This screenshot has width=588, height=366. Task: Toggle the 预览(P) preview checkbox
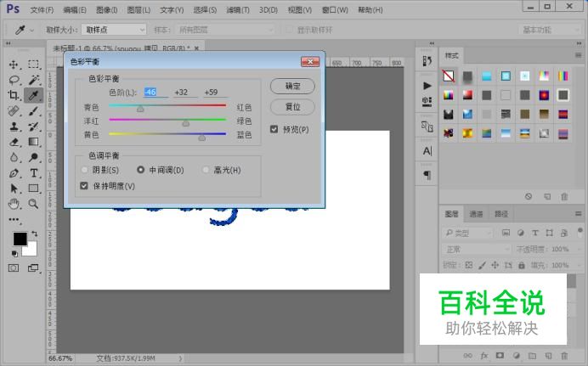[274, 129]
